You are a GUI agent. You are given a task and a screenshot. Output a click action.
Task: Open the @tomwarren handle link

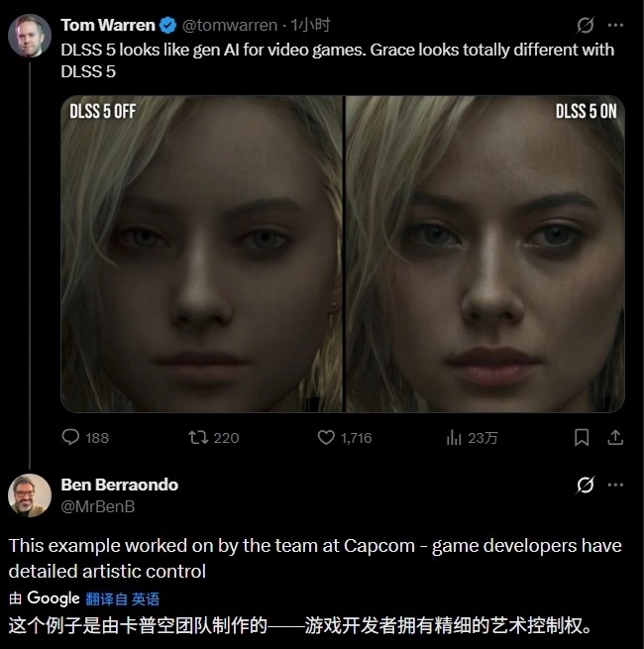coord(230,25)
